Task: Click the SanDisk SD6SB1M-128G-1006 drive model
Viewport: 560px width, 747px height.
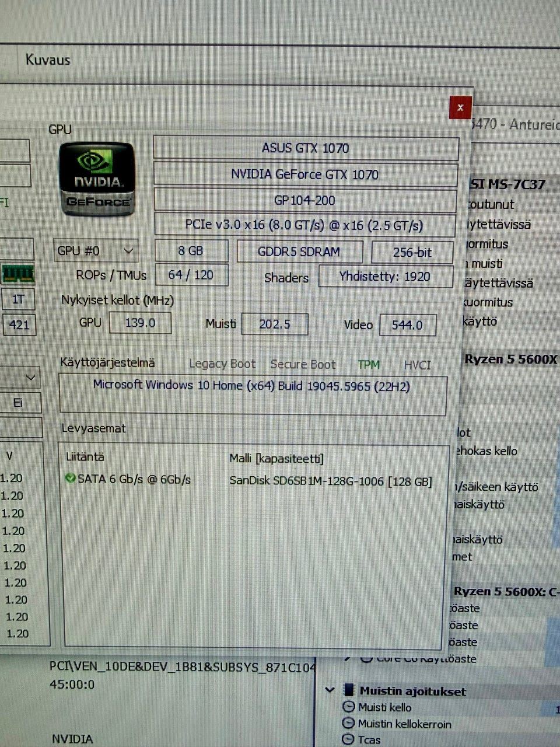Action: [331, 481]
